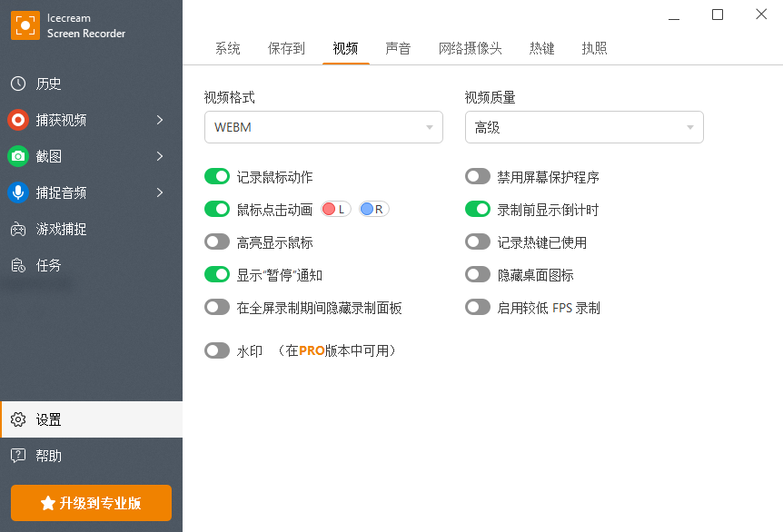Click the Help (帮助) question mark icon
This screenshot has width=783, height=532.
(x=18, y=456)
